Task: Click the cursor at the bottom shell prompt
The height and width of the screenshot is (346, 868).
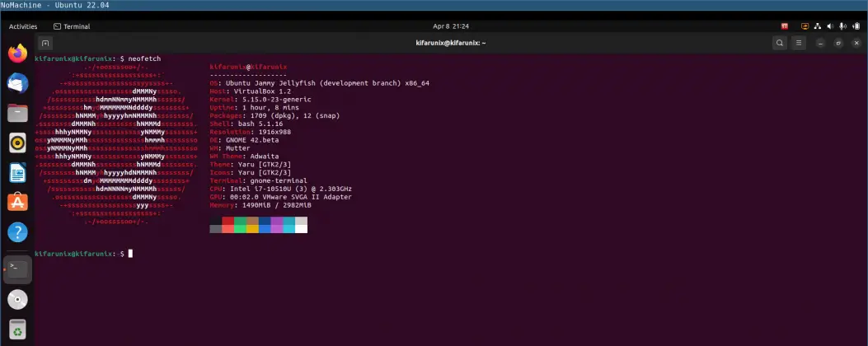Action: 130,254
